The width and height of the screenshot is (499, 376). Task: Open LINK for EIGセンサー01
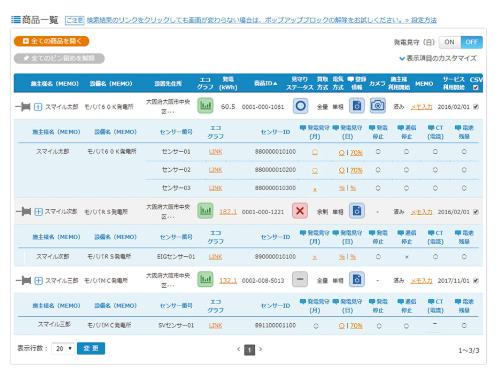coord(215,257)
